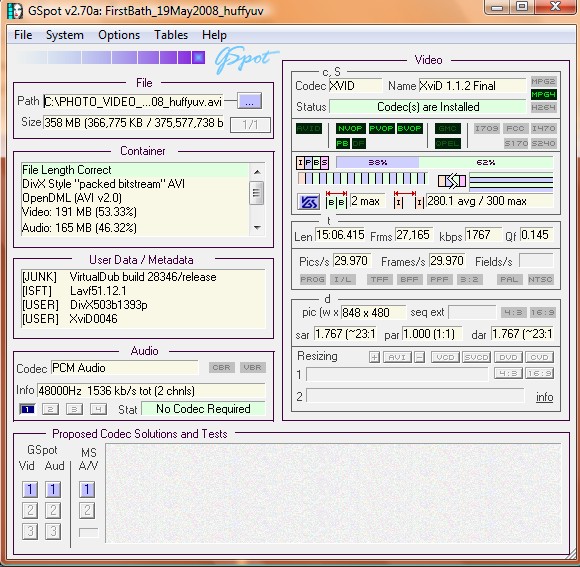Click the TFF indicator
This screenshot has height=567, width=580.
click(x=380, y=279)
